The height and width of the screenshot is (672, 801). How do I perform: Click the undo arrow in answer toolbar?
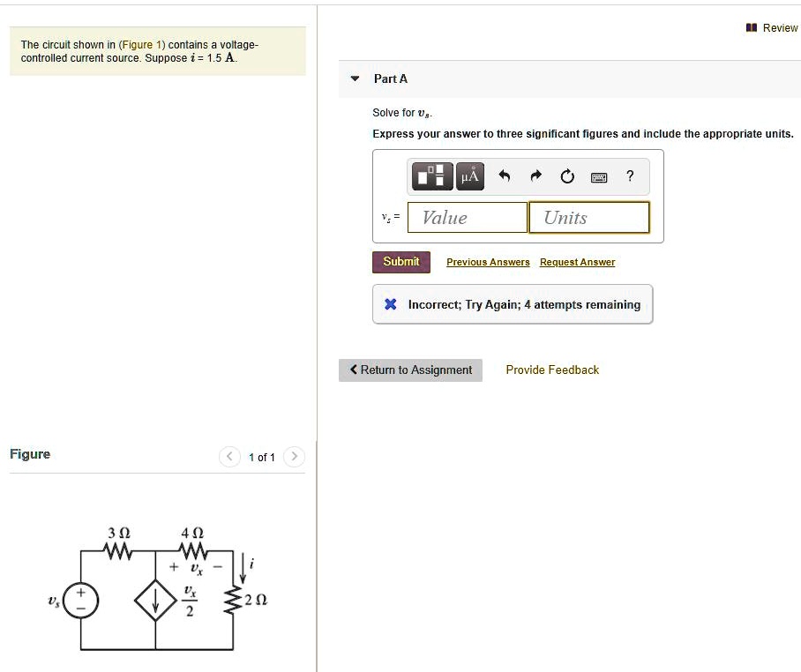(503, 175)
